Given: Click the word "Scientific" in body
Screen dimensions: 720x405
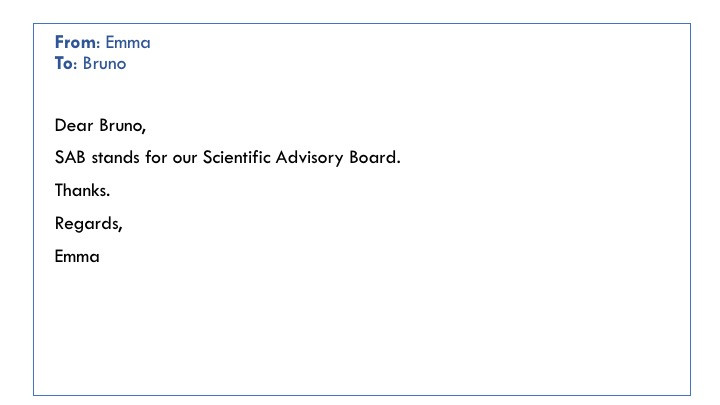Looking at the screenshot, I should [236, 158].
